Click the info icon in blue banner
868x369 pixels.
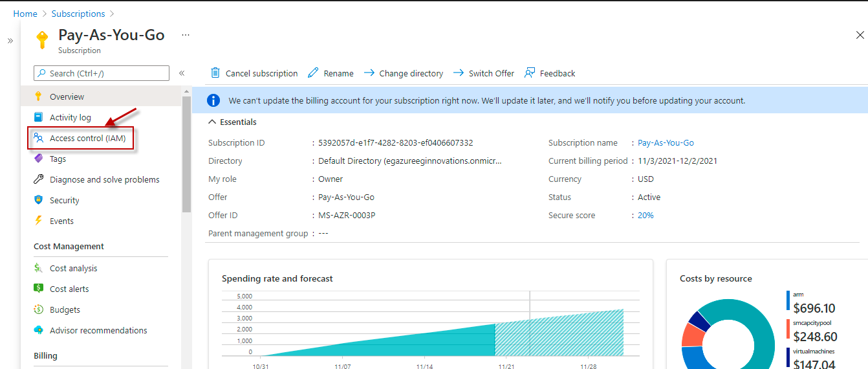click(x=213, y=101)
